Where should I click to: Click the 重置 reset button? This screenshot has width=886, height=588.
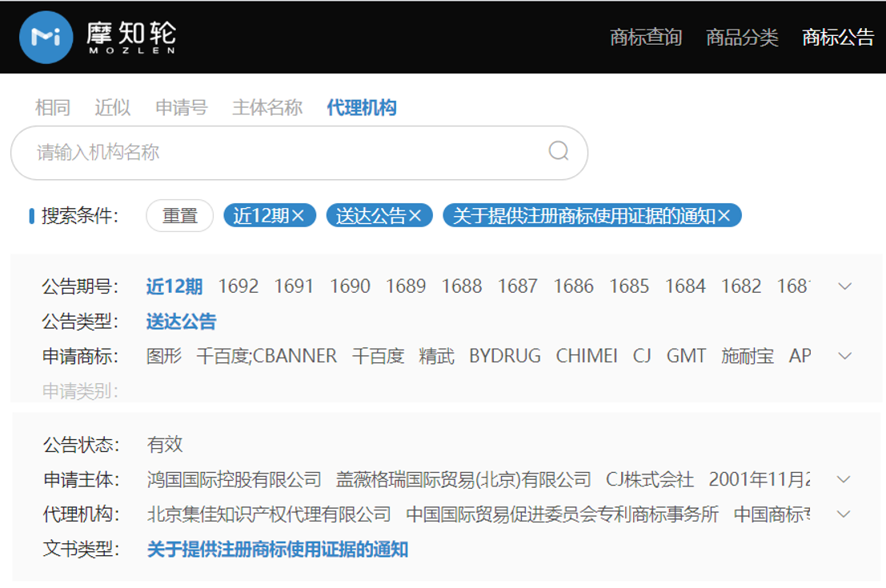tap(180, 216)
